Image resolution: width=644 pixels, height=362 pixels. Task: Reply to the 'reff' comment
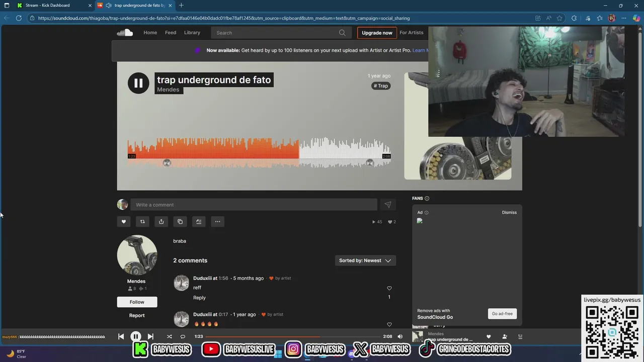(199, 298)
